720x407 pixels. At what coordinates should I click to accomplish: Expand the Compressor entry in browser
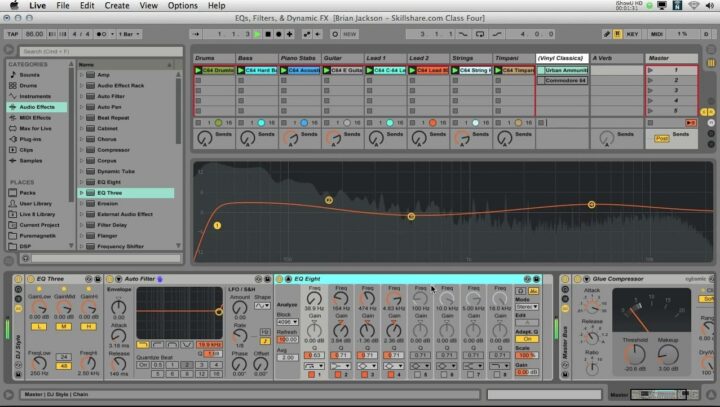click(x=81, y=149)
